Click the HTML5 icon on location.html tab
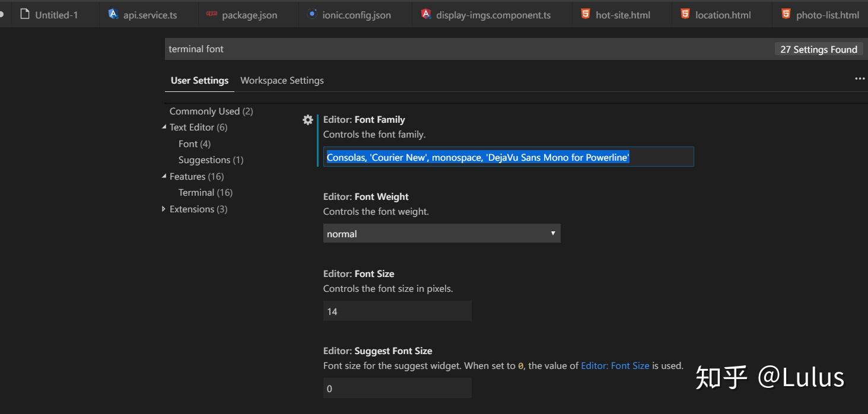This screenshot has width=868, height=414. pyautogui.click(x=685, y=14)
